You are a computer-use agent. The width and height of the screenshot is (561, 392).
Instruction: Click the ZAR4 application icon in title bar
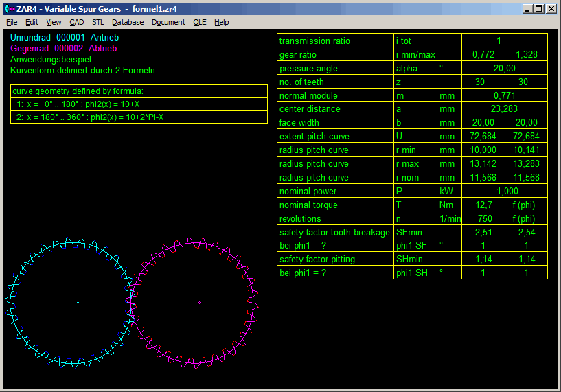(9, 9)
